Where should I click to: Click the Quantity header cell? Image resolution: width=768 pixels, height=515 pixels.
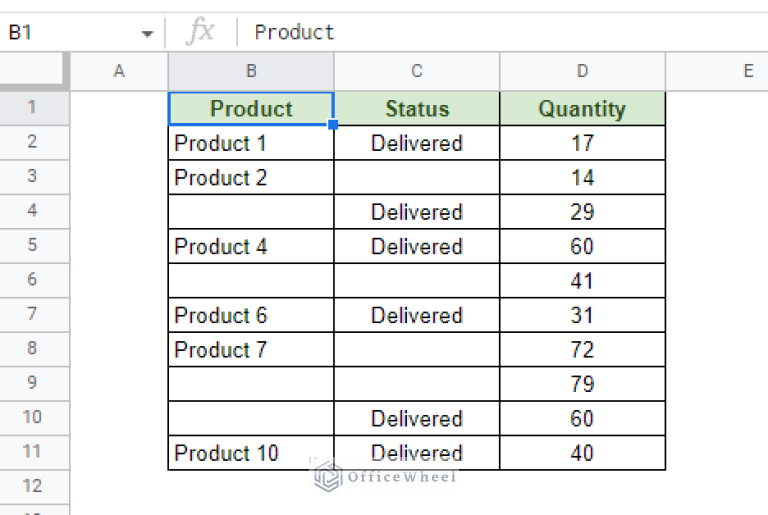(582, 109)
